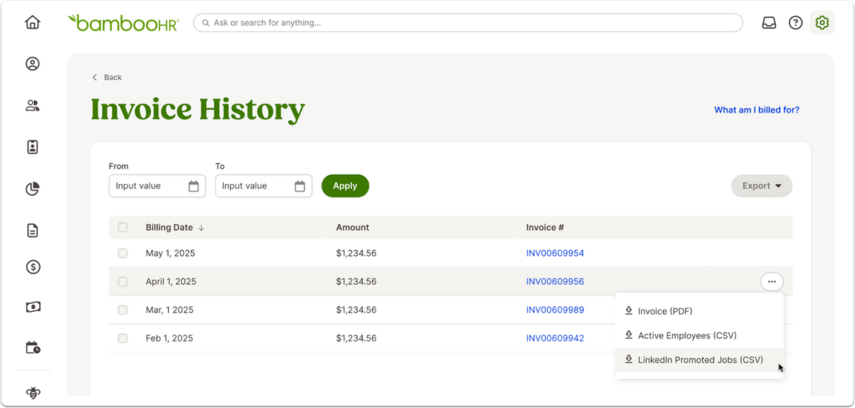Viewport: 855px width, 408px height.
Task: Open invoice INV00609956 link
Action: pos(555,281)
